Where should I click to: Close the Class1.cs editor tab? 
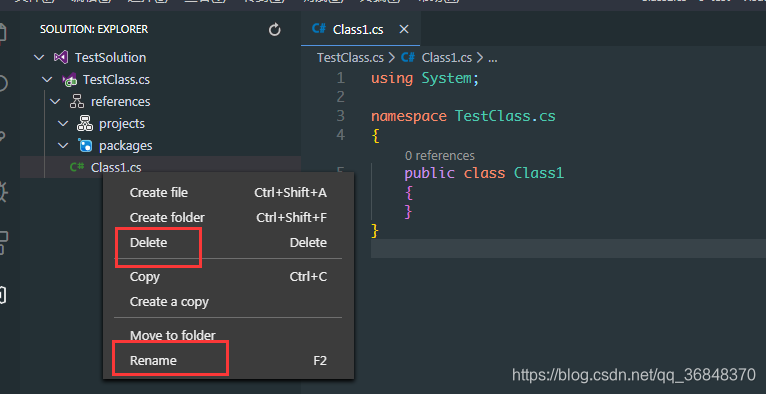pos(404,29)
